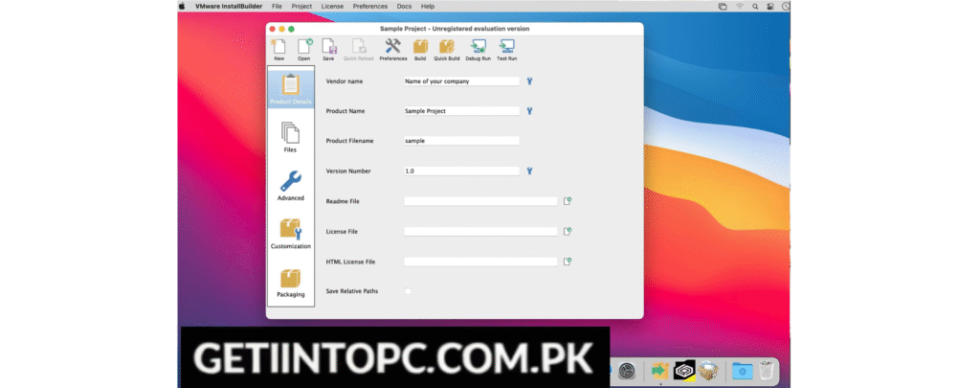
Task: Run Quick Build from the toolbar
Action: click(x=447, y=50)
